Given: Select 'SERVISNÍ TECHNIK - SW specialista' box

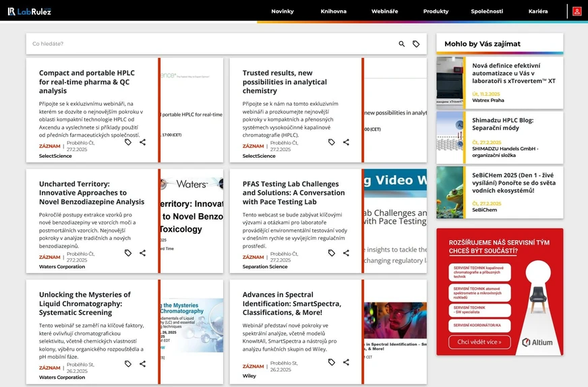Looking at the screenshot, I should point(479,310).
